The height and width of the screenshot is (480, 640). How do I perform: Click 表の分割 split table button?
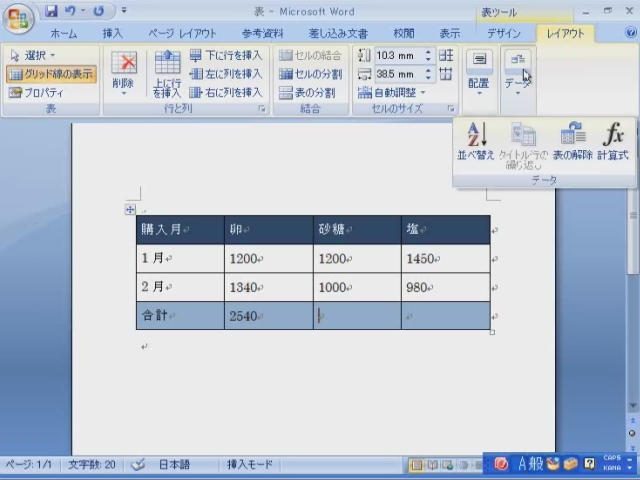pyautogui.click(x=311, y=92)
